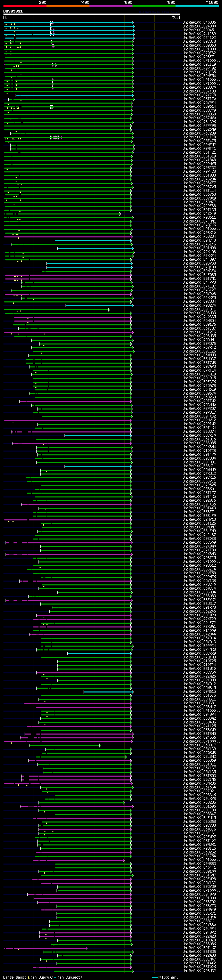
Task: Open hit UniRef100_O24102
Action: pyautogui.click(x=199, y=38)
